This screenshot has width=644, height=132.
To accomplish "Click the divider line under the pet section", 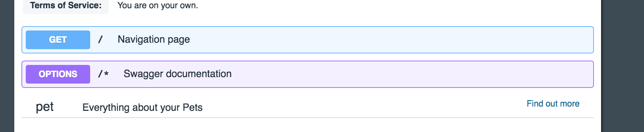I will pos(308,118).
